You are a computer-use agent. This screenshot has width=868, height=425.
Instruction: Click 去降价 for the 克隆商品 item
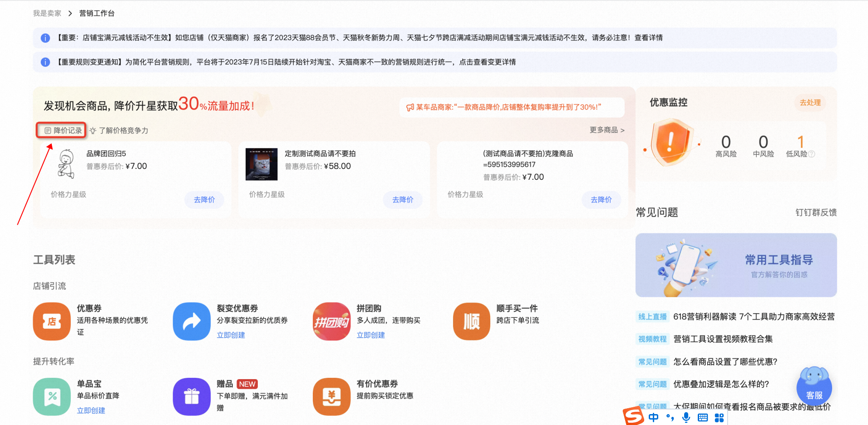(601, 200)
